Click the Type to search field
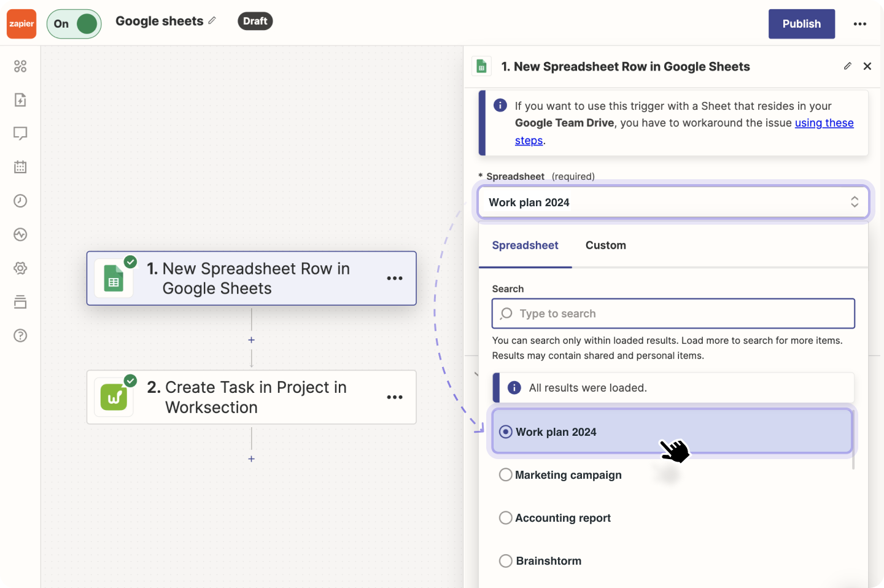 point(672,314)
